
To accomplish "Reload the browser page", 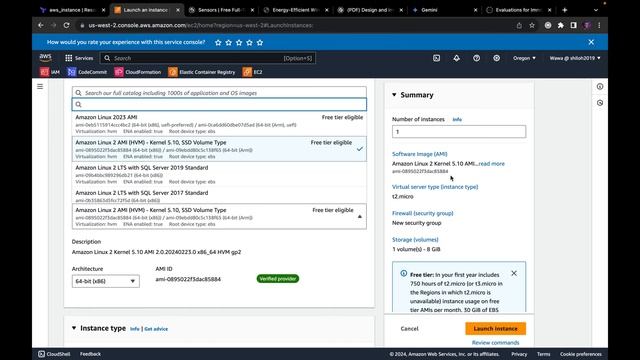I will click(x=67, y=25).
